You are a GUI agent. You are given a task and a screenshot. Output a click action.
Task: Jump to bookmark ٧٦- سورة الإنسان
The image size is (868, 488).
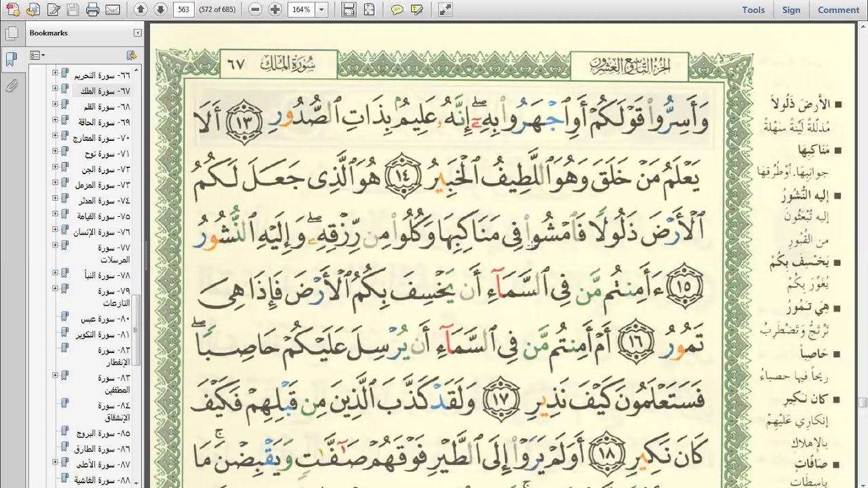click(x=102, y=232)
